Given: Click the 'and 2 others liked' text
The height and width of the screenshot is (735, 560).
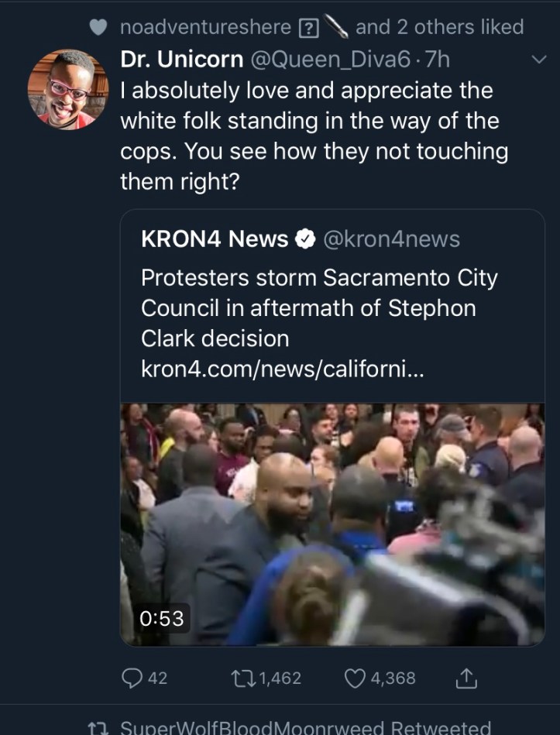Looking at the screenshot, I should point(439,27).
